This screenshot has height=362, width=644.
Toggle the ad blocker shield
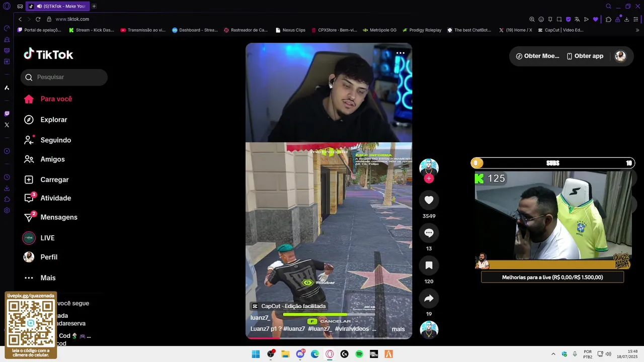pos(568,19)
